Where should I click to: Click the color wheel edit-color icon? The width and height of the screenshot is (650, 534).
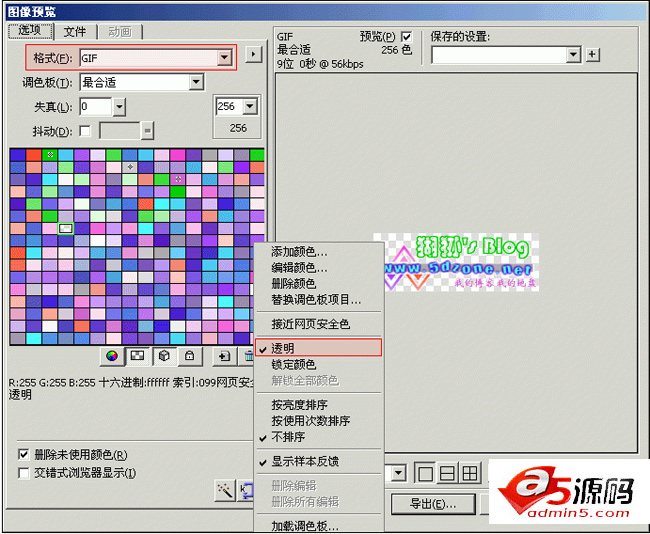[112, 357]
